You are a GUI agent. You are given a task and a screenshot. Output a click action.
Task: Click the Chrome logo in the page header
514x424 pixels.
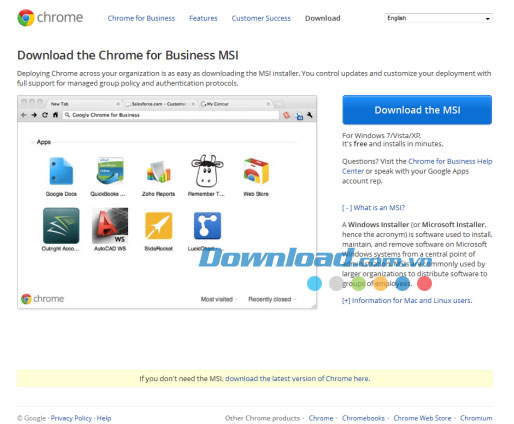point(50,18)
